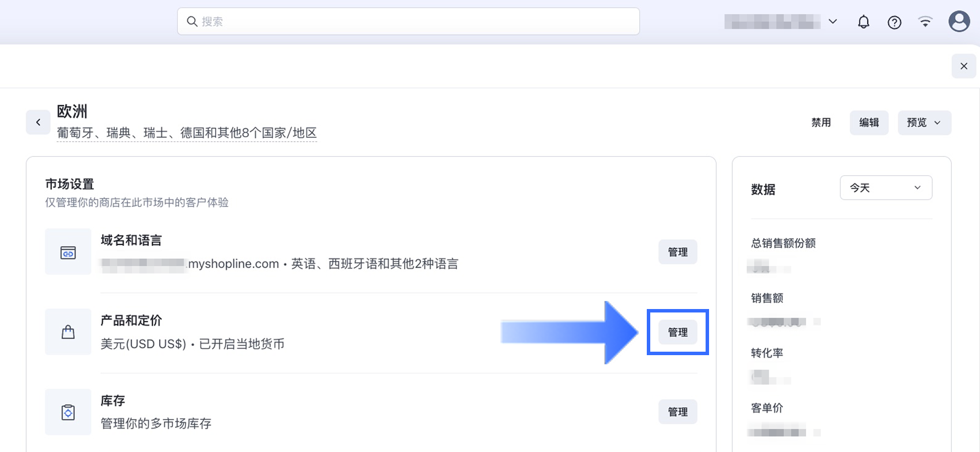Close the panel with the X button

(x=963, y=66)
